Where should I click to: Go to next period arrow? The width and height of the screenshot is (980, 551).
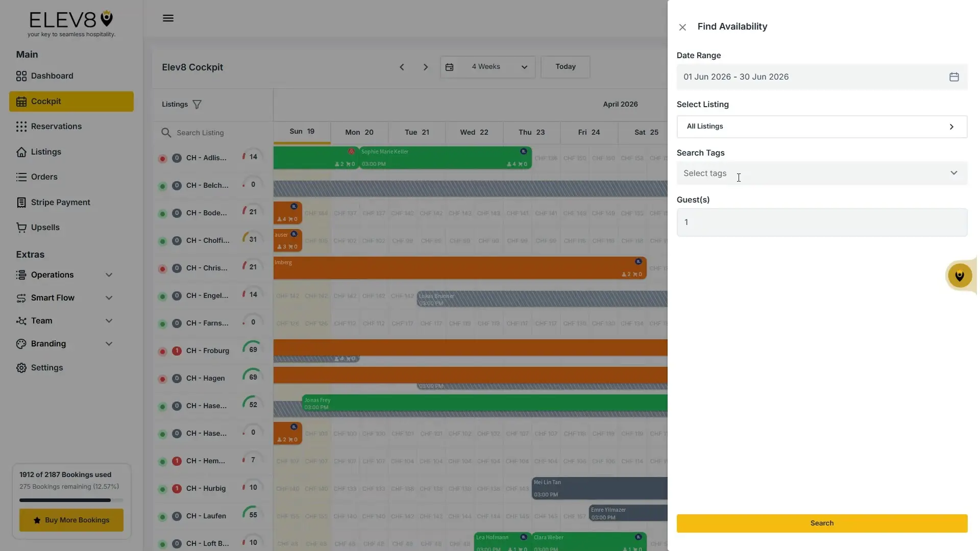(x=426, y=67)
